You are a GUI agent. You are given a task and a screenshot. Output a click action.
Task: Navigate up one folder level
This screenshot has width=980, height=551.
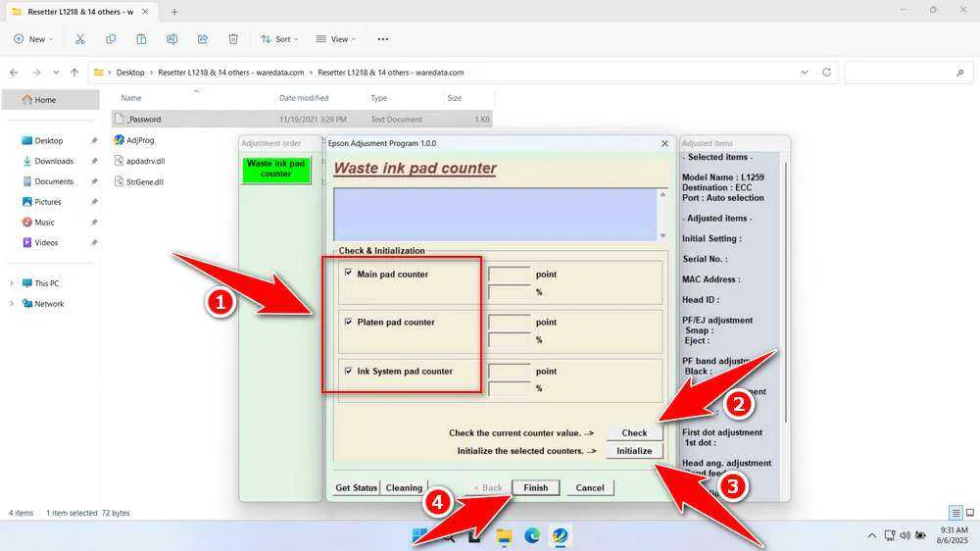click(74, 73)
